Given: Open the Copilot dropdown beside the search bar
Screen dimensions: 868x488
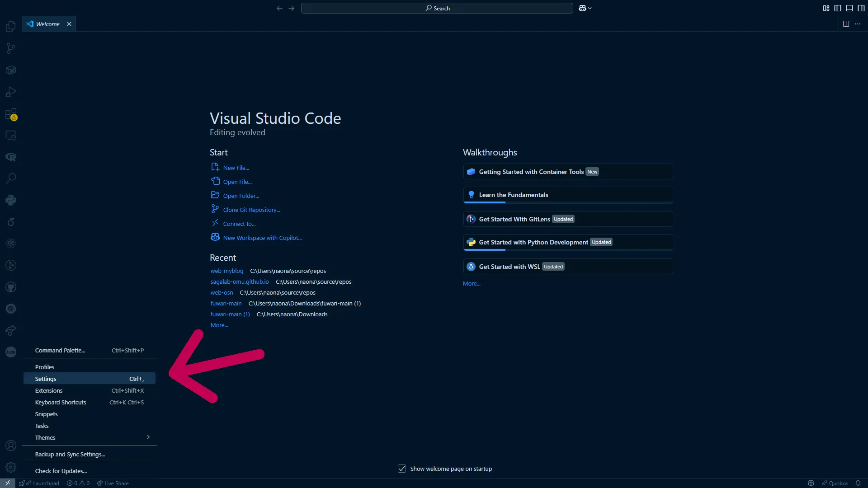Looking at the screenshot, I should (585, 8).
